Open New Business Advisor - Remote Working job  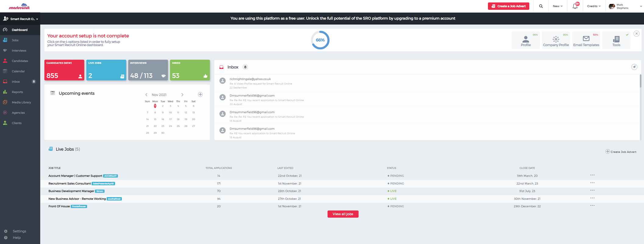(x=77, y=199)
